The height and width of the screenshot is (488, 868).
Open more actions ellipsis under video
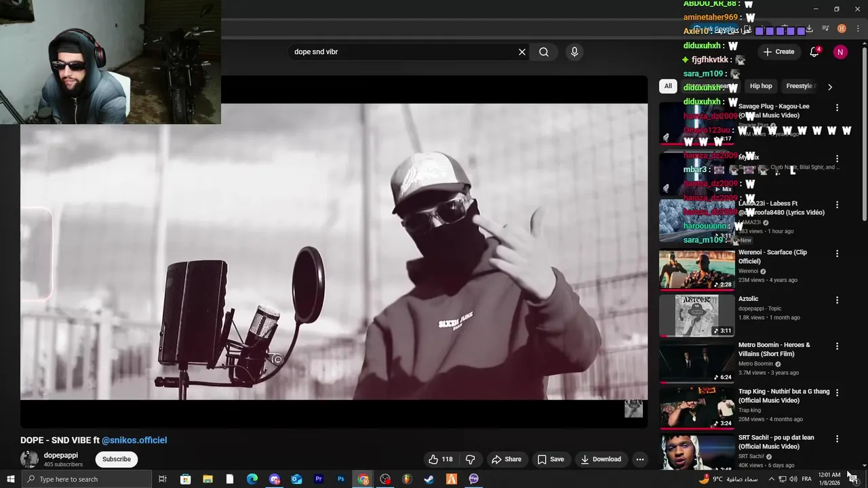click(639, 459)
